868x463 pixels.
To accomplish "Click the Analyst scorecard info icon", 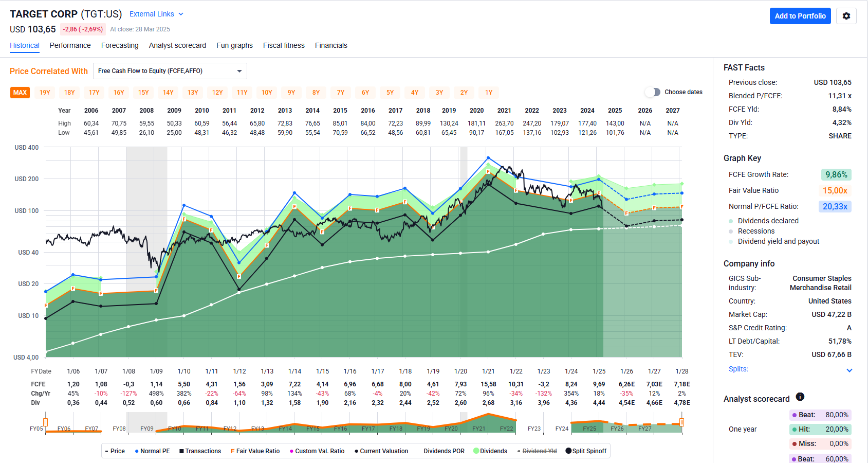I will pos(800,397).
